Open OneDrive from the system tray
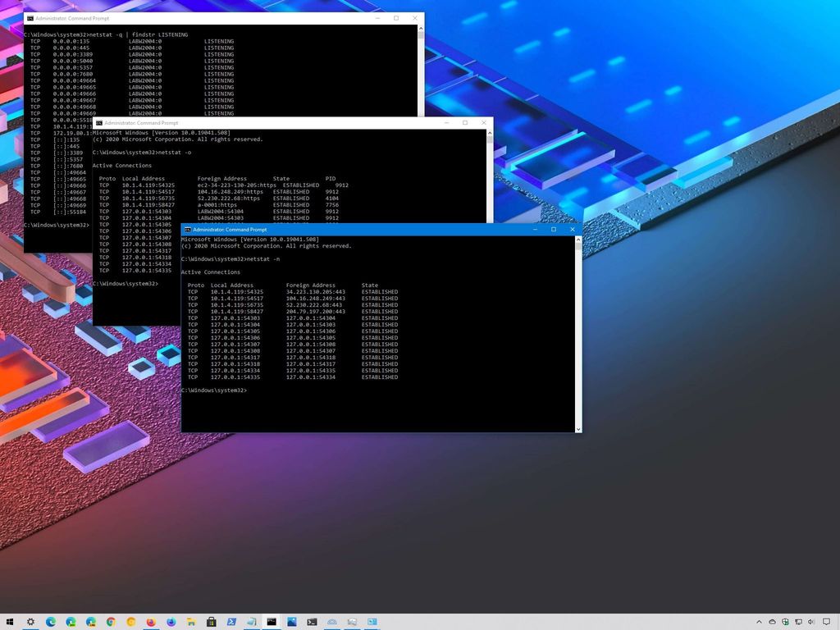The image size is (840, 630). pos(773,622)
